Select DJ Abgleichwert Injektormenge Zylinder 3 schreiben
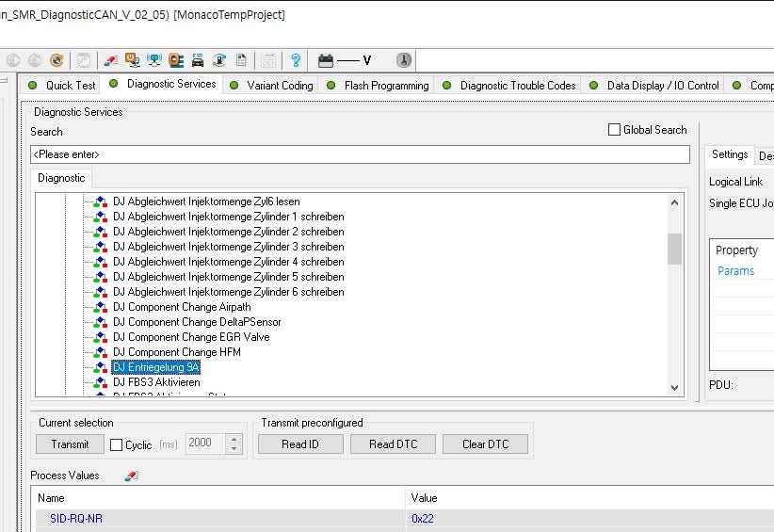This screenshot has height=532, width=774. [229, 247]
